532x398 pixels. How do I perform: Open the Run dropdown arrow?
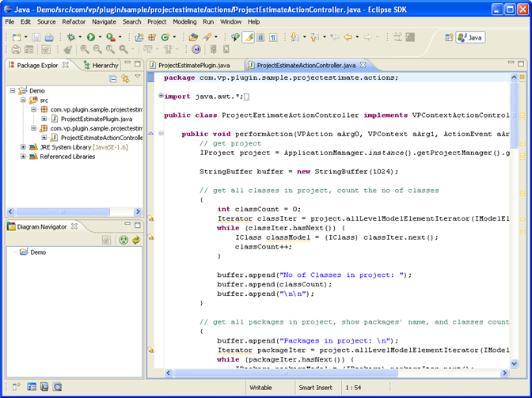click(100, 37)
